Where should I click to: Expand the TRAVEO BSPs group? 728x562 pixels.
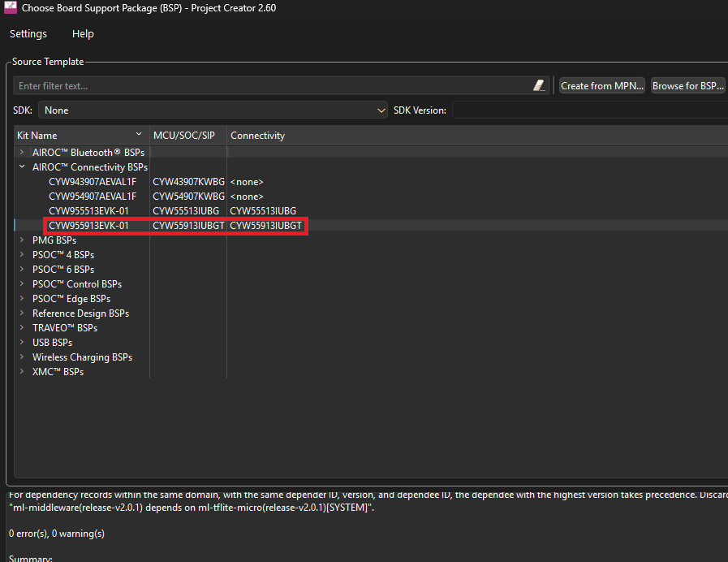[x=22, y=328]
